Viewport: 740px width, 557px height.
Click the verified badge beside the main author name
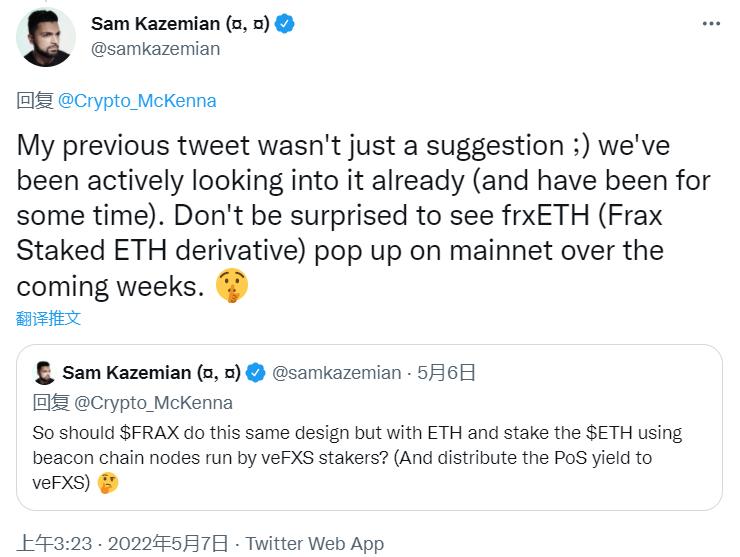coord(286,24)
